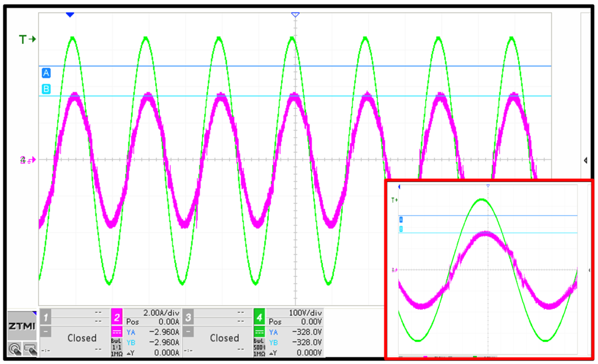Select cursor A label marker
Image resolution: width=598 pixels, height=364 pixels.
click(46, 73)
